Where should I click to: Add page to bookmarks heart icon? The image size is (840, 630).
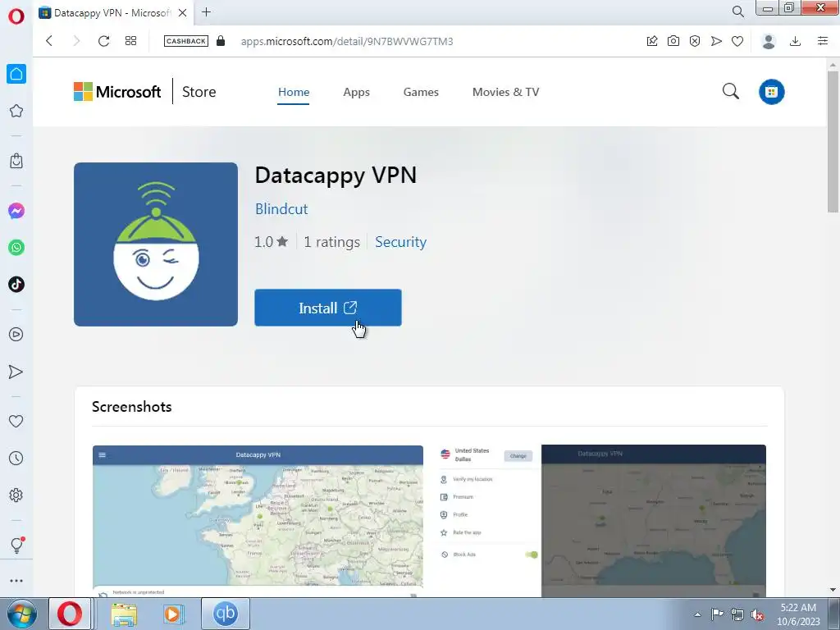coord(737,41)
